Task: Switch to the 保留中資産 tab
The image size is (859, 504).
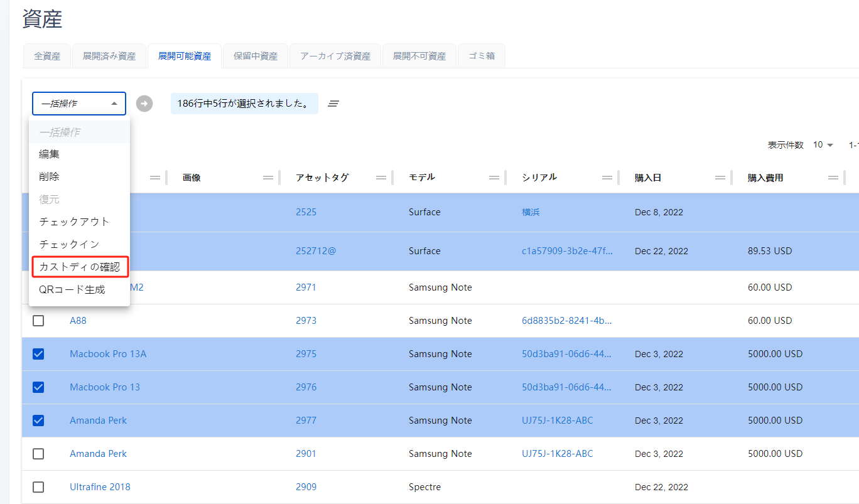Action: click(256, 56)
